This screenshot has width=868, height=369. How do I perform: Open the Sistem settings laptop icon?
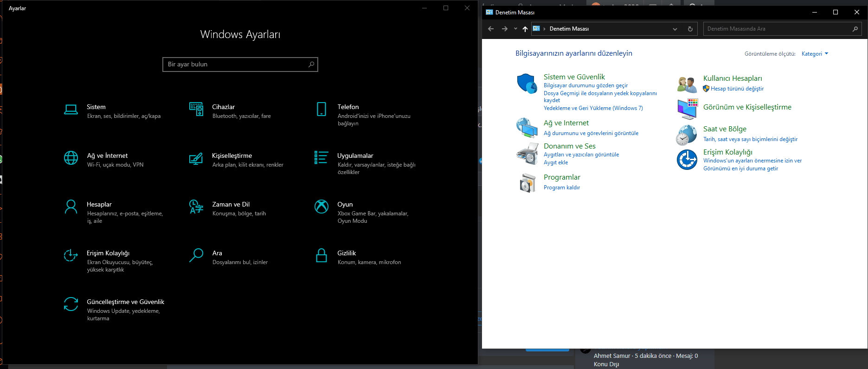coord(71,110)
